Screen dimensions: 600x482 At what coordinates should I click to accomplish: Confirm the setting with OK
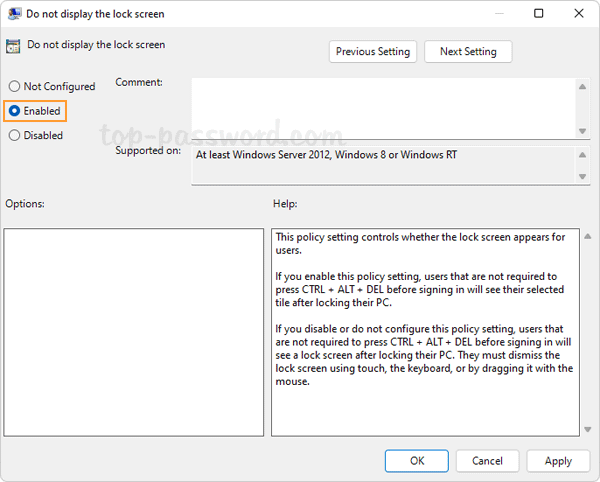coord(417,461)
